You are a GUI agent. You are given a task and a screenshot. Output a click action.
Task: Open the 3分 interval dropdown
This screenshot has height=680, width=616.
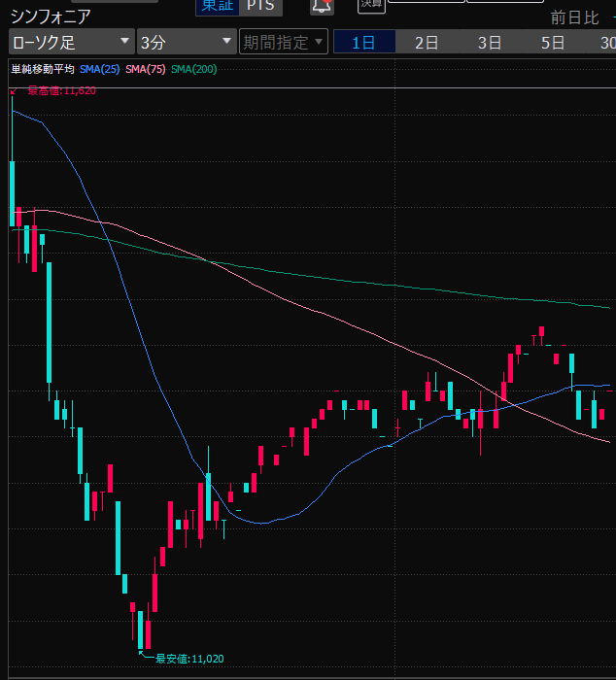(x=186, y=42)
